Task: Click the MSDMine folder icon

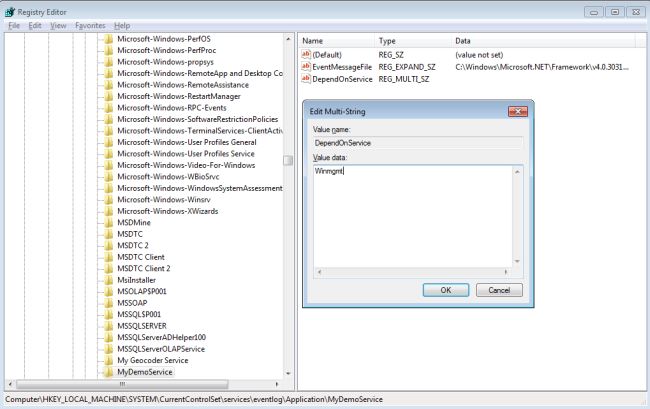Action: point(109,223)
